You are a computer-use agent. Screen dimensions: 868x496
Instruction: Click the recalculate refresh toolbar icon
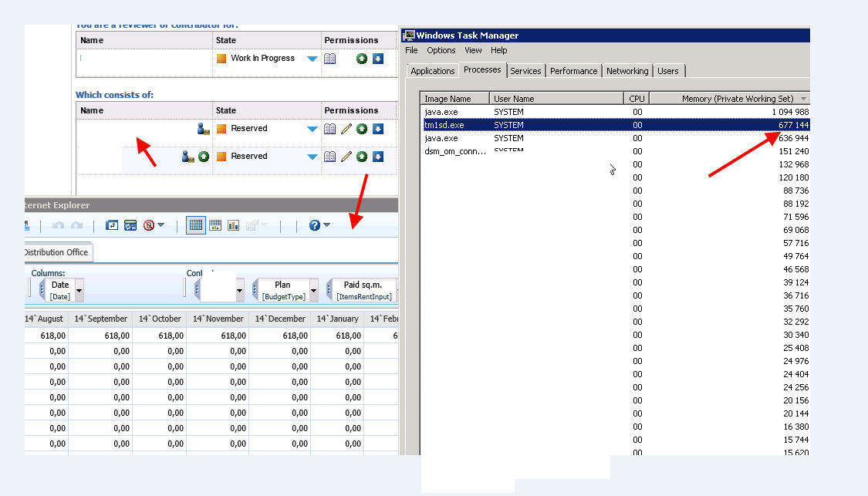pyautogui.click(x=130, y=225)
